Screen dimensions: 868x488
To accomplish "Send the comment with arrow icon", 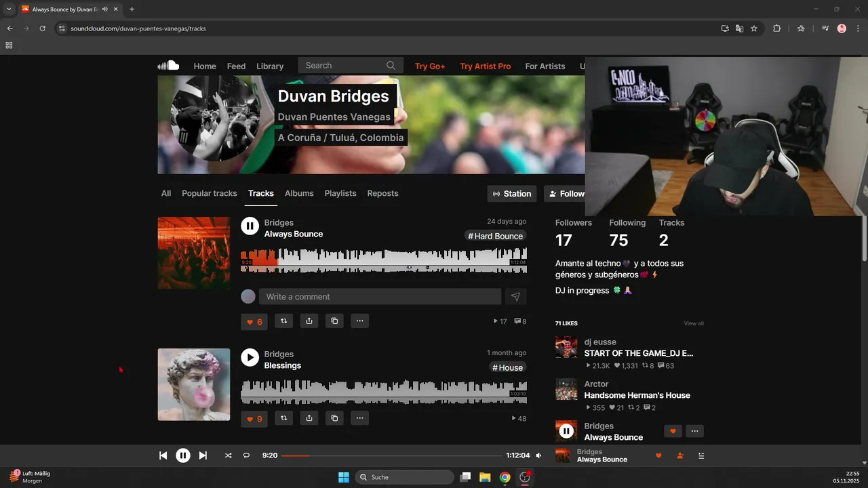I will click(x=515, y=297).
